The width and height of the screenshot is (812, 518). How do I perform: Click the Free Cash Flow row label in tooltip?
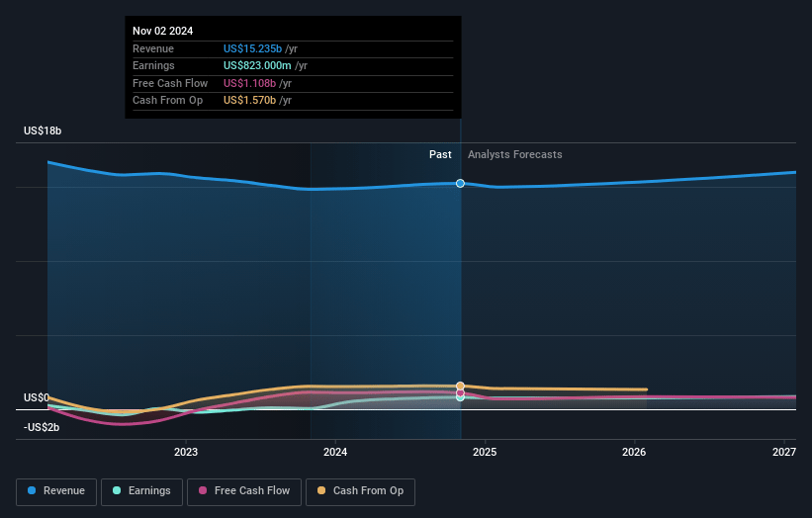point(170,83)
